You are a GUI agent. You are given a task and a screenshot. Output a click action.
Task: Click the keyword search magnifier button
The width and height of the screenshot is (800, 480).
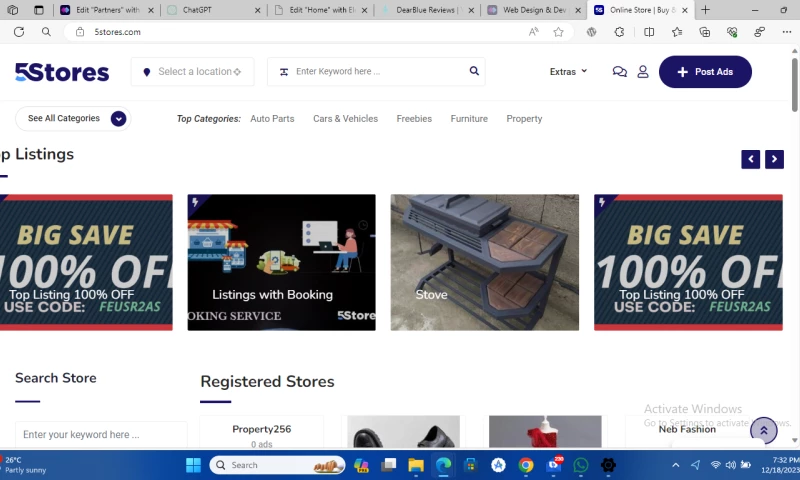pyautogui.click(x=474, y=71)
